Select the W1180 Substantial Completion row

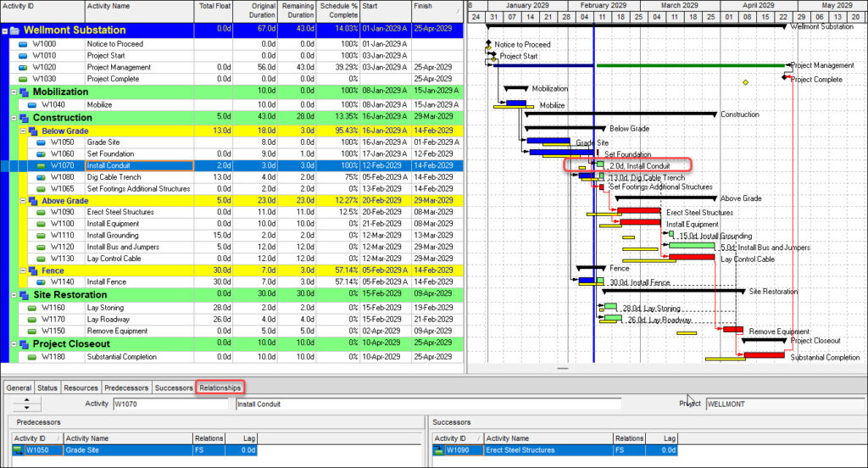231,357
